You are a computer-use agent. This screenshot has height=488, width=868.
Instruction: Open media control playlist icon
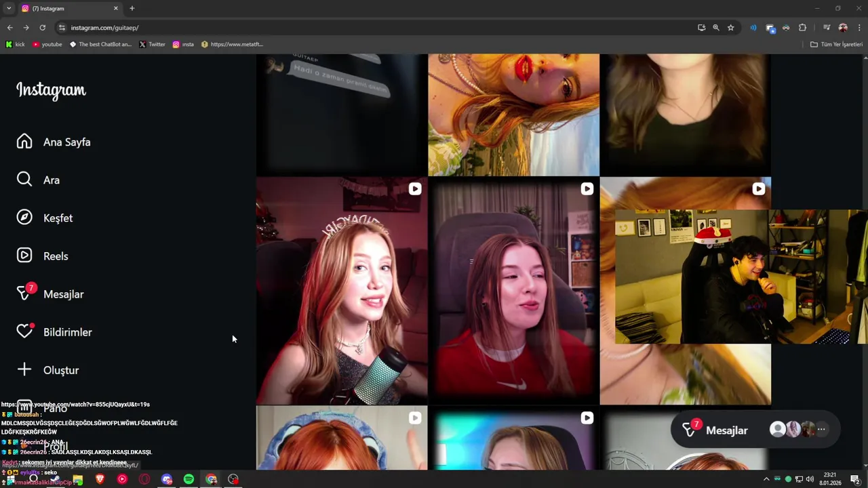pyautogui.click(x=827, y=28)
